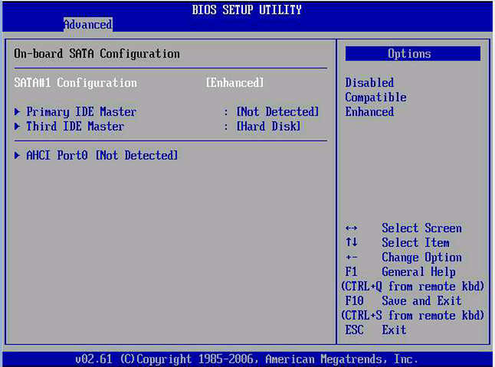This screenshot has width=495, height=367.
Task: Expand the AHCI Port0 arrow
Action: click(x=17, y=155)
